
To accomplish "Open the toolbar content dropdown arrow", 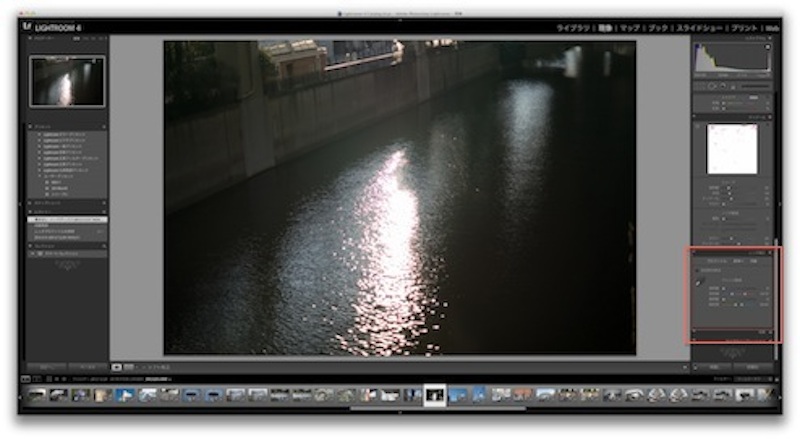I will 685,367.
